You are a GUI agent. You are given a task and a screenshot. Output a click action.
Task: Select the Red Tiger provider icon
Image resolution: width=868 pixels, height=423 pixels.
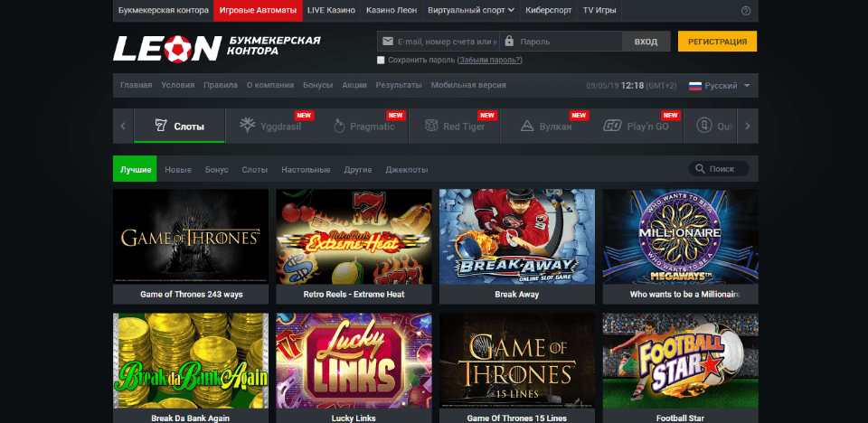tap(431, 127)
